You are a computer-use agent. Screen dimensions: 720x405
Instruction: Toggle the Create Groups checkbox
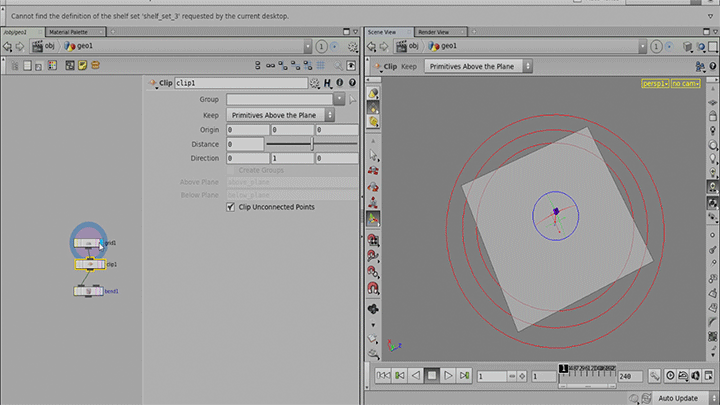click(231, 170)
